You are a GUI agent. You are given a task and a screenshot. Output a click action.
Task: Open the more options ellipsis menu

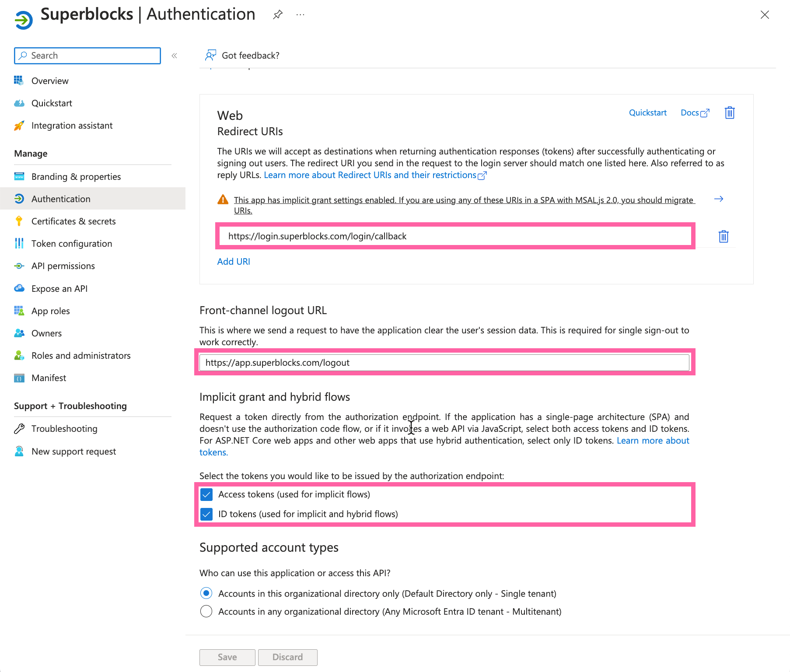[300, 14]
